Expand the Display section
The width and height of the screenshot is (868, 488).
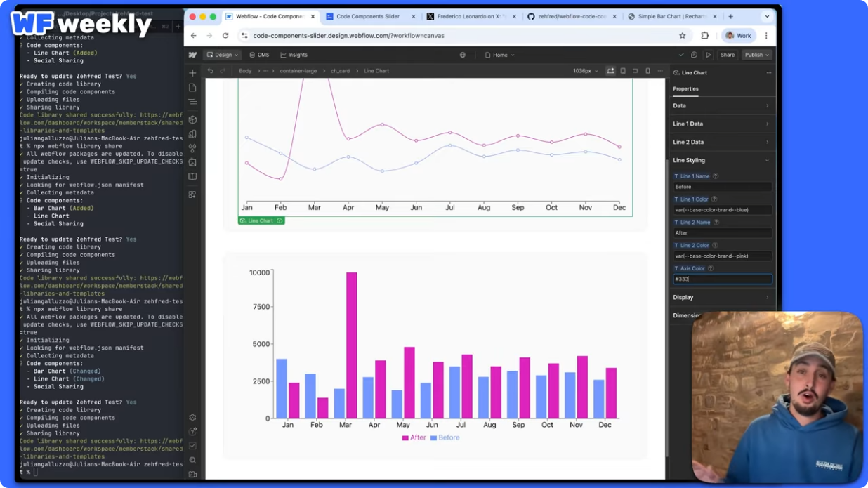[721, 298]
